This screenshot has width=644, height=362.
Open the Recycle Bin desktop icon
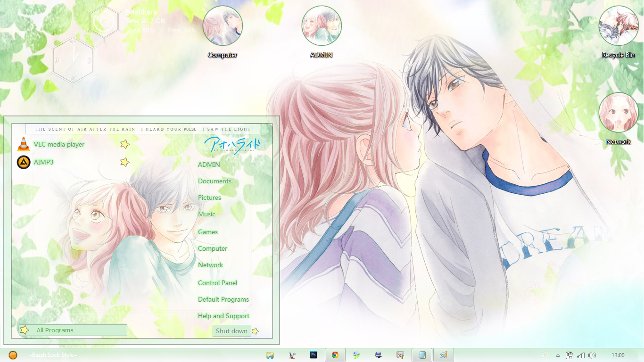click(619, 26)
